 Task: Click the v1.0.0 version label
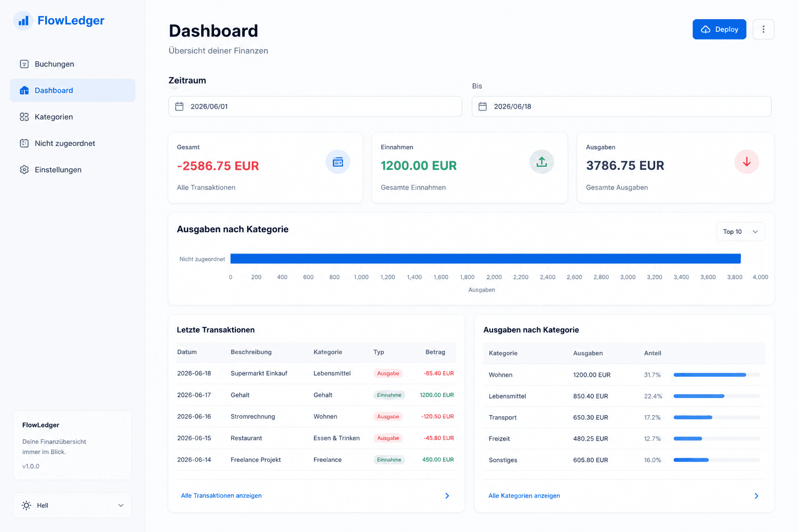point(31,467)
